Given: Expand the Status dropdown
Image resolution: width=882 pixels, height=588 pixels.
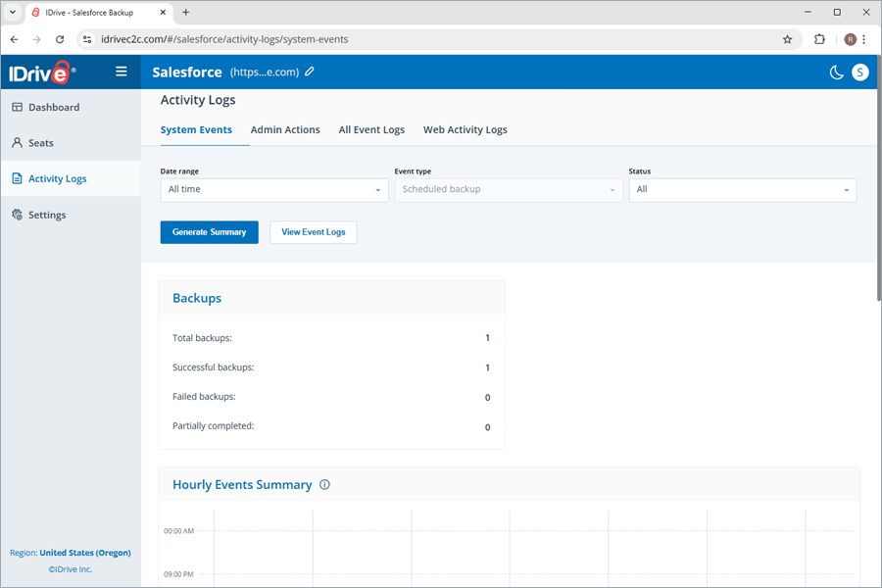Looking at the screenshot, I should pyautogui.click(x=742, y=189).
